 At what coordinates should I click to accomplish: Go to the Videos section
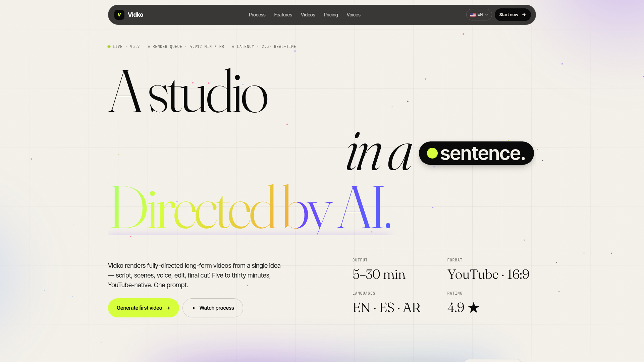point(308,15)
